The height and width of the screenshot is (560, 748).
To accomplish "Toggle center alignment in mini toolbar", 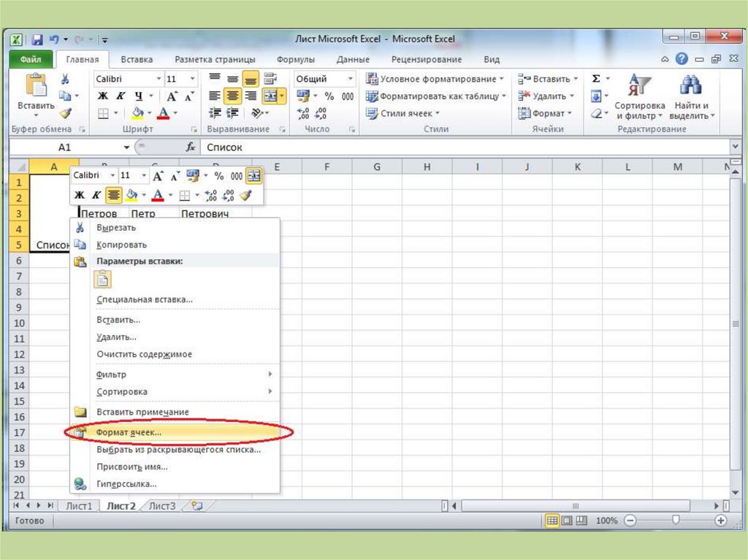I will coord(113,195).
